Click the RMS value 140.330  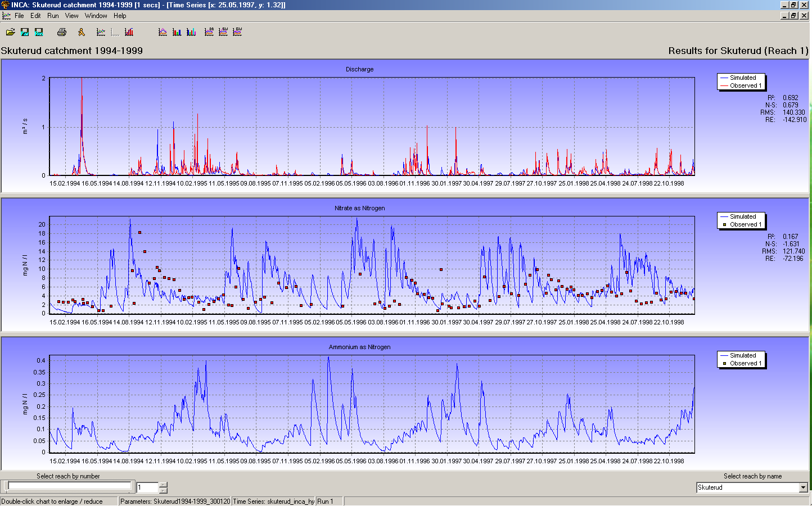[x=793, y=112]
